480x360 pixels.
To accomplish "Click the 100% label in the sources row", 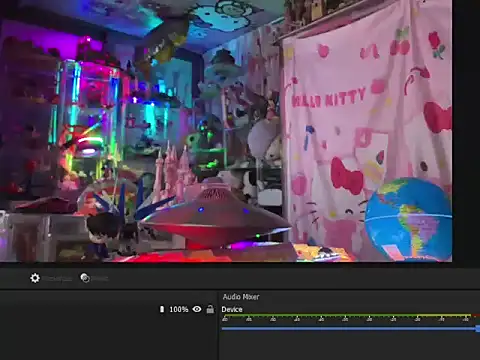I will tap(179, 309).
